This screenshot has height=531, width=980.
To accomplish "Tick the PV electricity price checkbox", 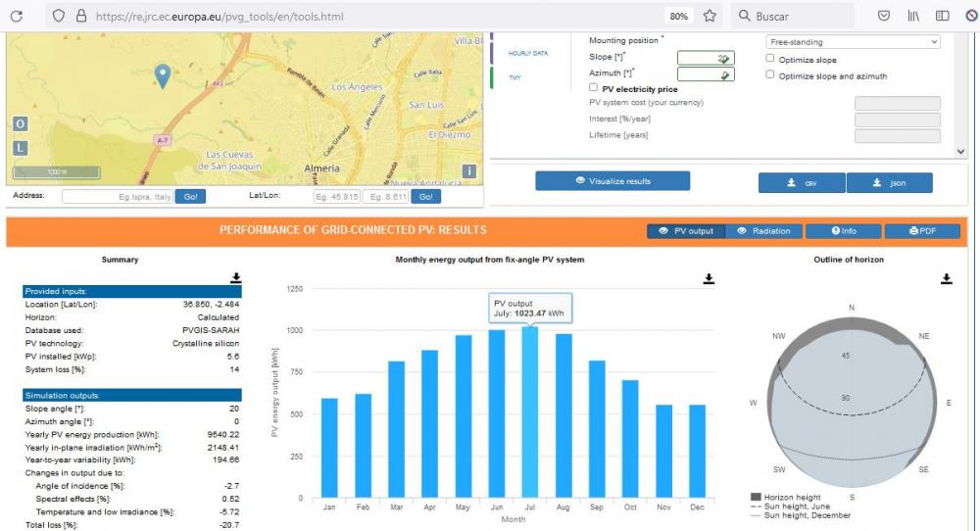I will (593, 87).
